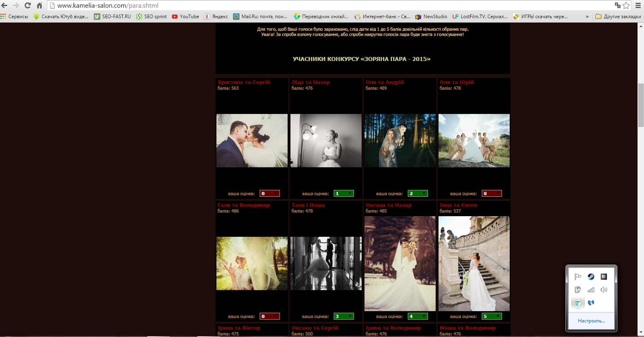Open the Другие закладки folder
This screenshot has height=337, width=644.
pyautogui.click(x=618, y=17)
